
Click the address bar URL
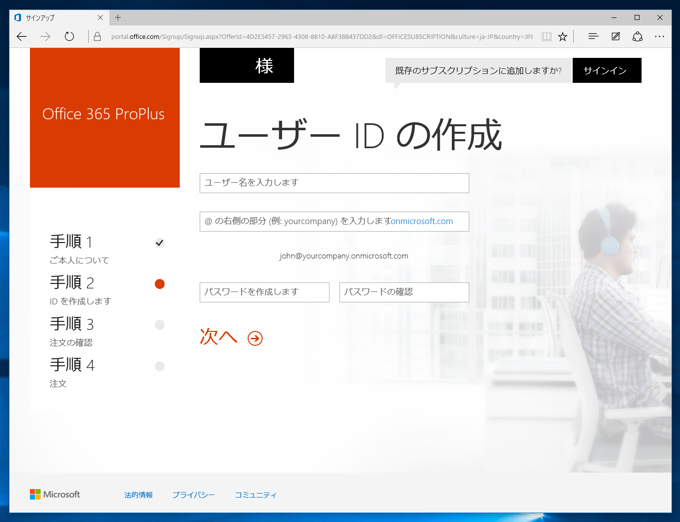(x=321, y=37)
